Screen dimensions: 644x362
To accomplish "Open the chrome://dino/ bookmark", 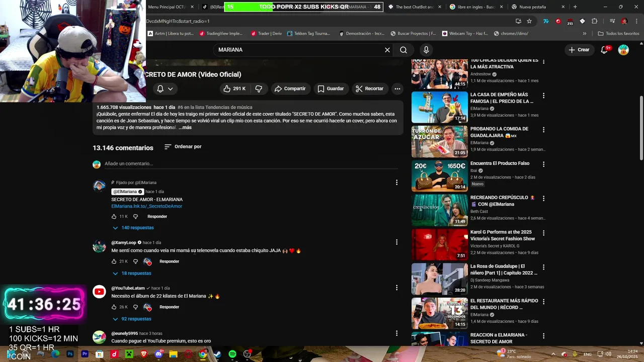I will tap(511, 34).
